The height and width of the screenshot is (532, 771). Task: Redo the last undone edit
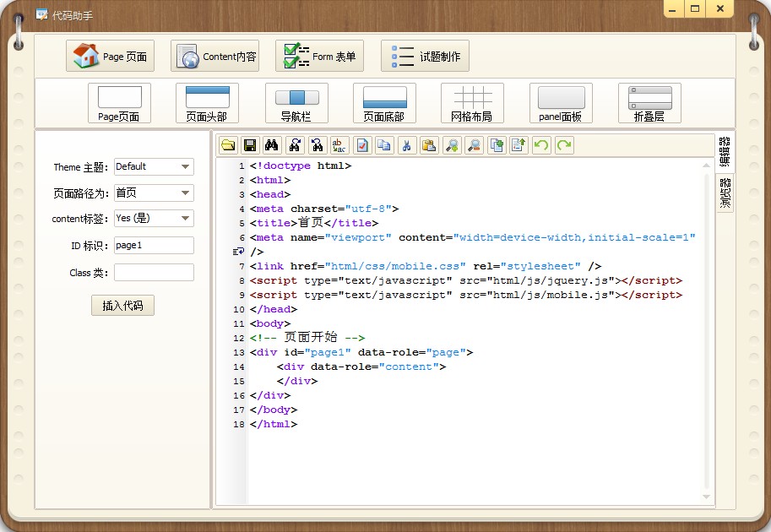click(x=564, y=145)
